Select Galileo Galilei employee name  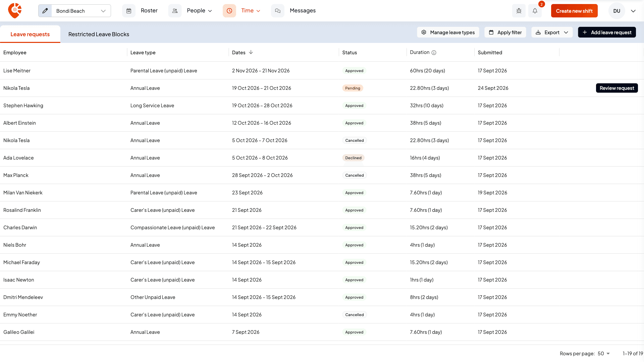coord(19,332)
